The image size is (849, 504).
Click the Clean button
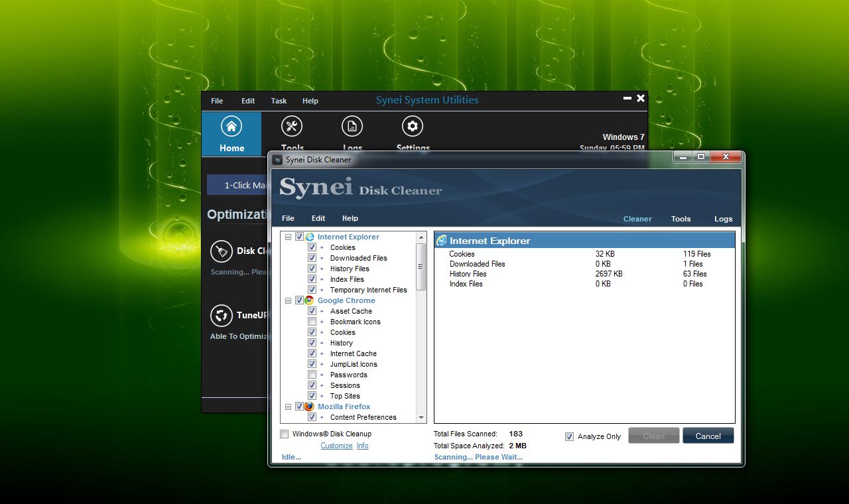654,436
